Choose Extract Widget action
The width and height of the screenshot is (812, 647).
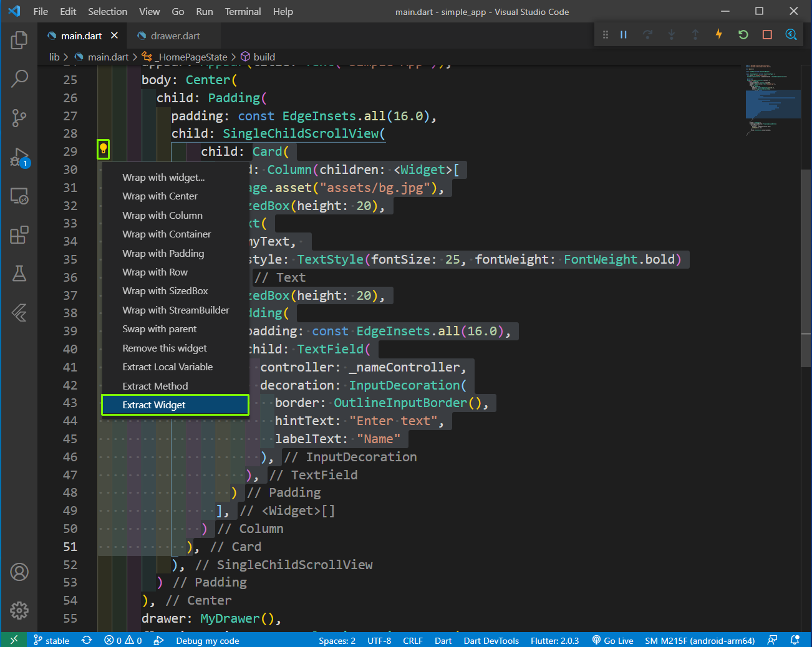click(x=175, y=405)
